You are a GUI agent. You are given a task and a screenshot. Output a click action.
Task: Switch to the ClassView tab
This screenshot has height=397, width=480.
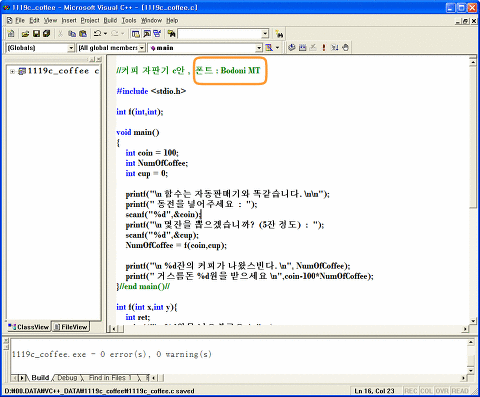tap(29, 327)
